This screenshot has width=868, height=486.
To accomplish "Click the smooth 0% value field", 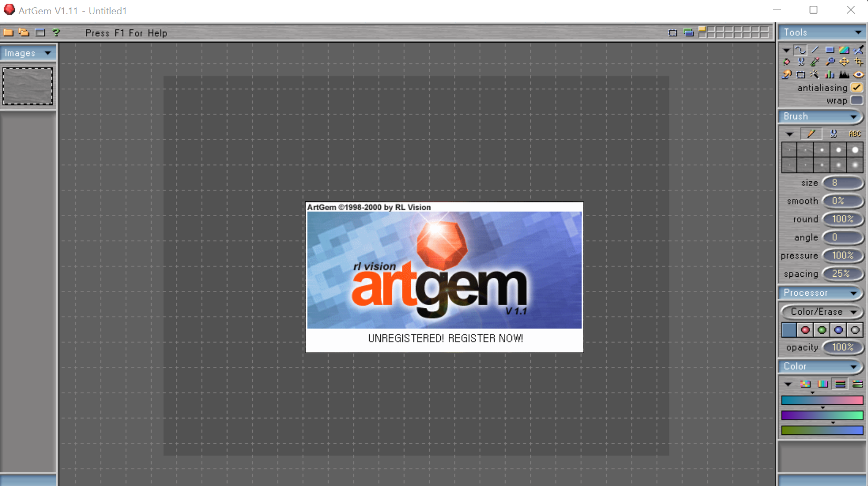I will click(x=843, y=201).
